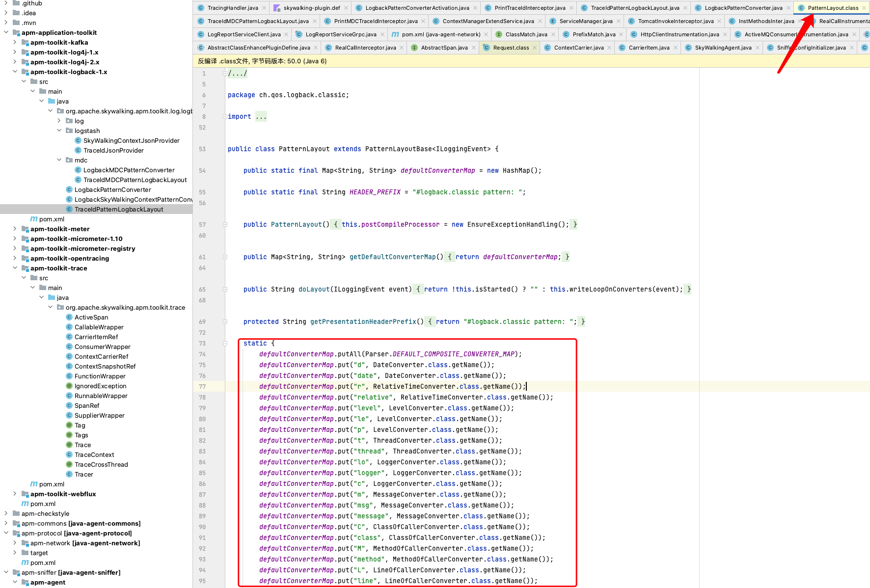This screenshot has height=588, width=870.
Task: Fold the static initializer block at line 73
Action: tap(225, 344)
